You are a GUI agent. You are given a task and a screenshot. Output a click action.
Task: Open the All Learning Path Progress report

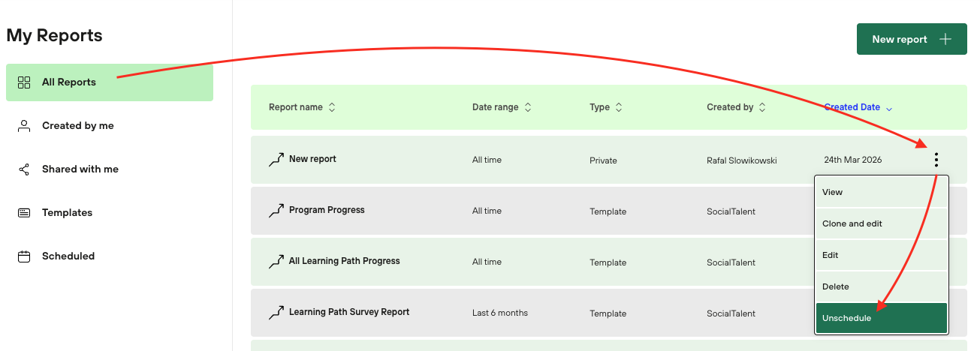pyautogui.click(x=344, y=261)
